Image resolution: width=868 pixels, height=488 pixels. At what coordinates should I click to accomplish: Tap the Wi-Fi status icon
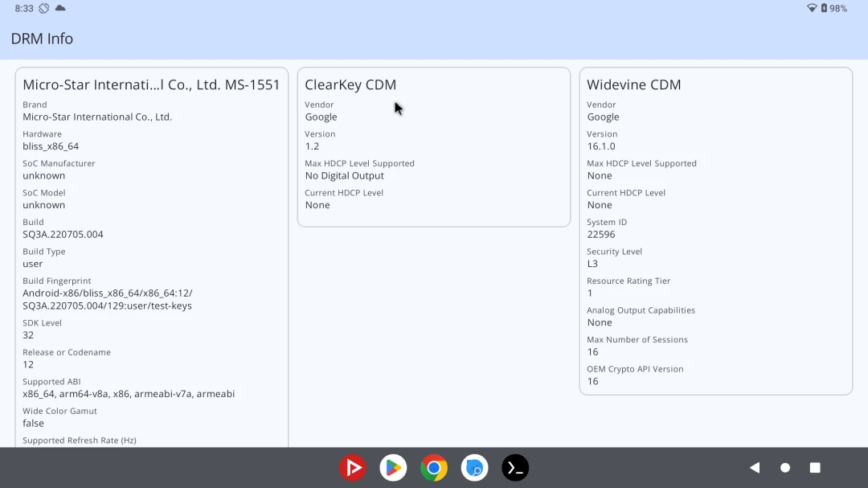(x=812, y=8)
